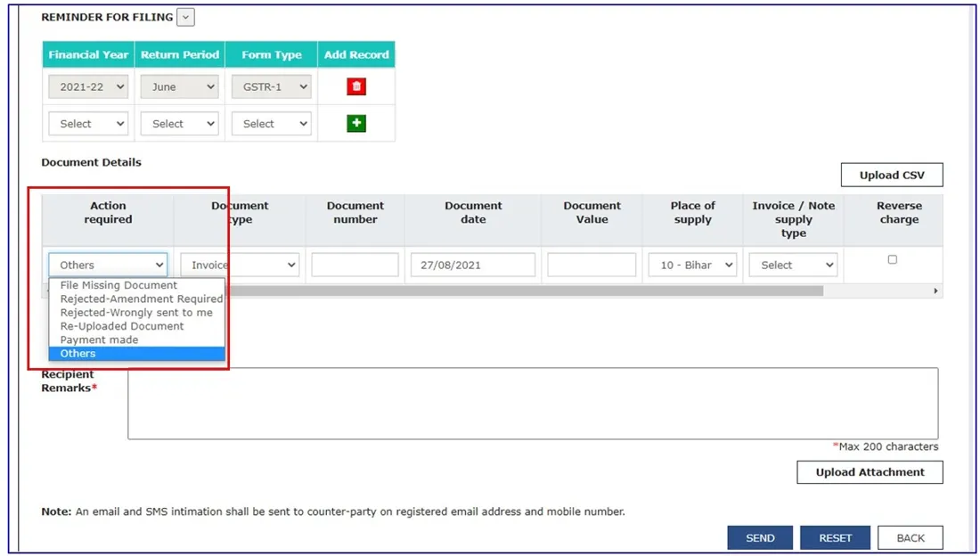Open the GSTR-1 Form Type dropdown
Viewport: 980px width, 556px height.
click(271, 87)
